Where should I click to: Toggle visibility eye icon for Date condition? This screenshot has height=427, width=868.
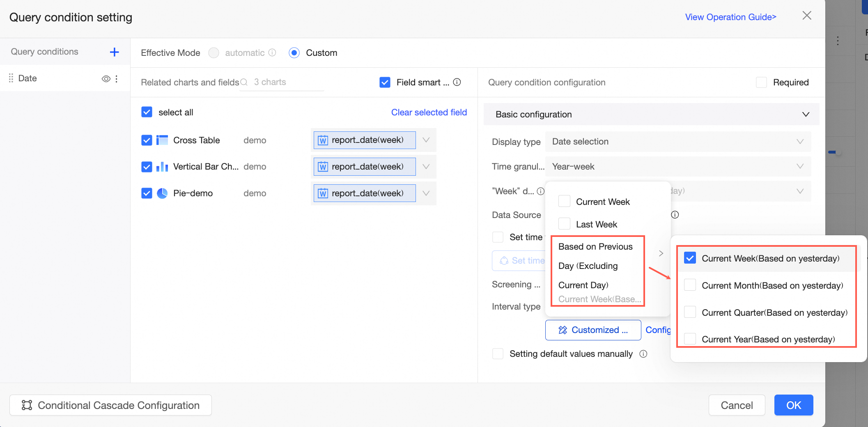[106, 78]
